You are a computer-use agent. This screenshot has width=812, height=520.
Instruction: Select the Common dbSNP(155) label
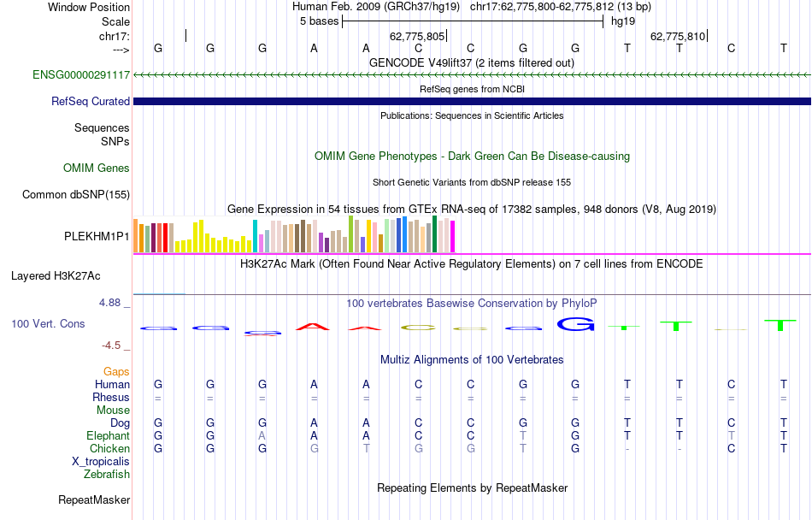pos(75,194)
